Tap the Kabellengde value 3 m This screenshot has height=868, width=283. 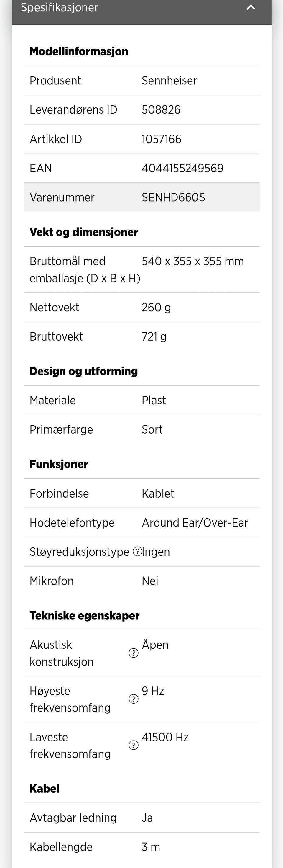point(151,847)
